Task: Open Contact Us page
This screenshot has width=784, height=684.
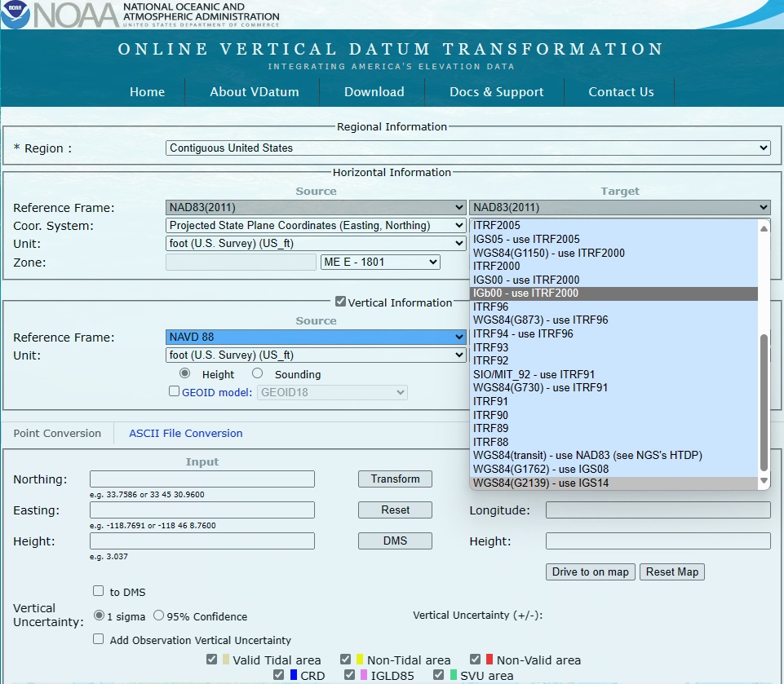Action: pyautogui.click(x=621, y=92)
